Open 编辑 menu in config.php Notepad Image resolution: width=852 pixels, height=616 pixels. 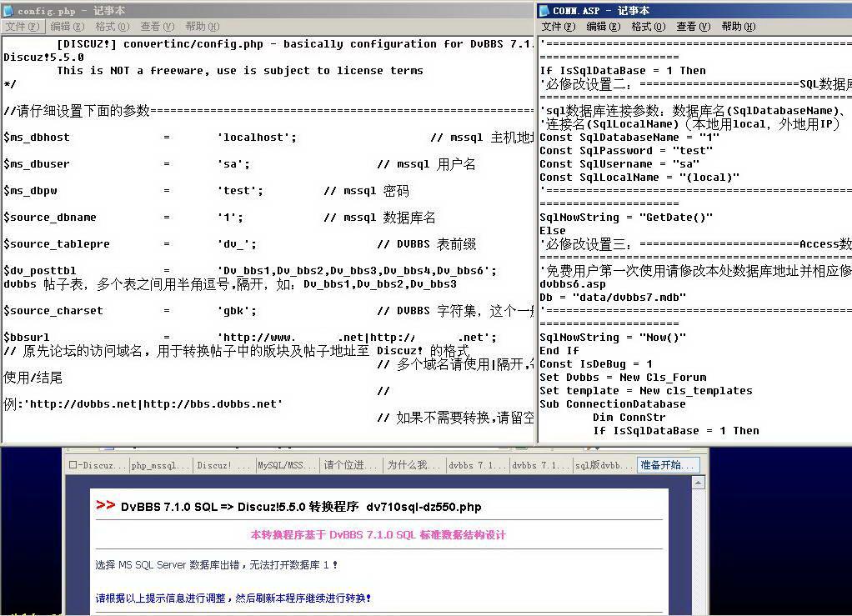click(x=67, y=27)
